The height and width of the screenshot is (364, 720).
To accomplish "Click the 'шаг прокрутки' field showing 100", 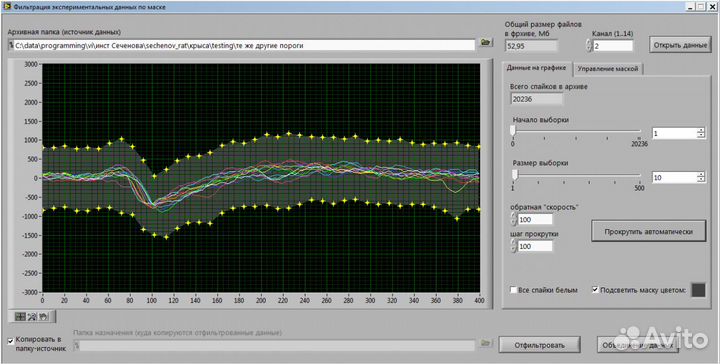I will point(535,246).
